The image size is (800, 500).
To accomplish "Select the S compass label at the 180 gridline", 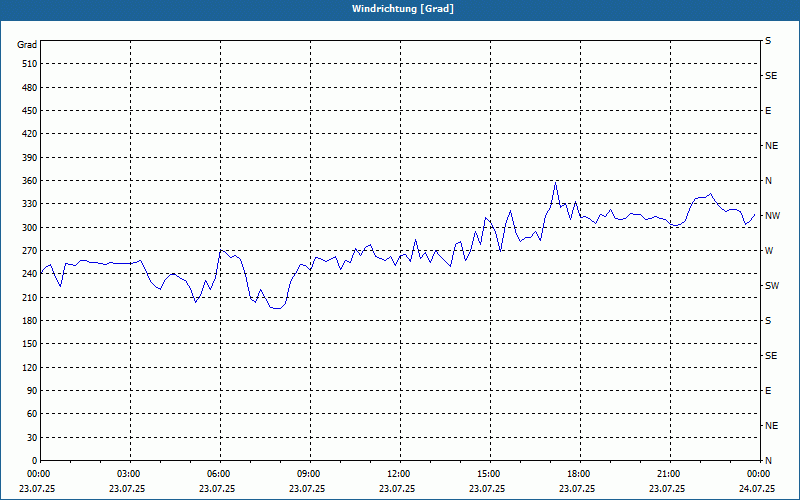I will point(768,320).
